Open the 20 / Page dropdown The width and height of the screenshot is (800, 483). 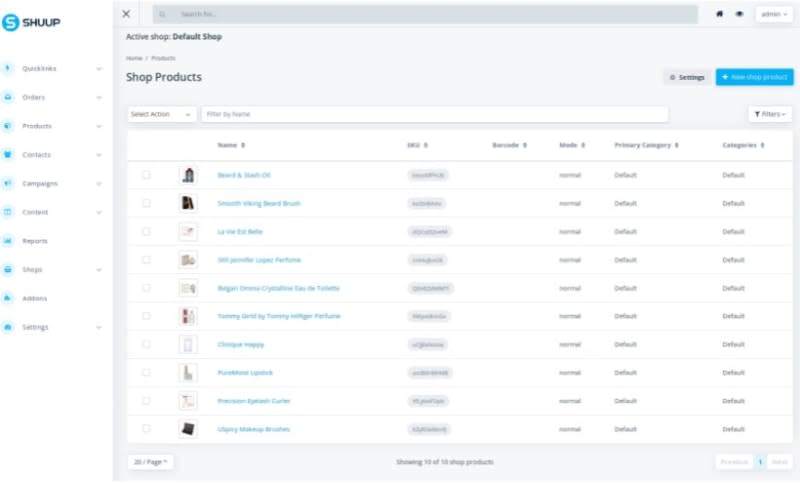tap(150, 462)
